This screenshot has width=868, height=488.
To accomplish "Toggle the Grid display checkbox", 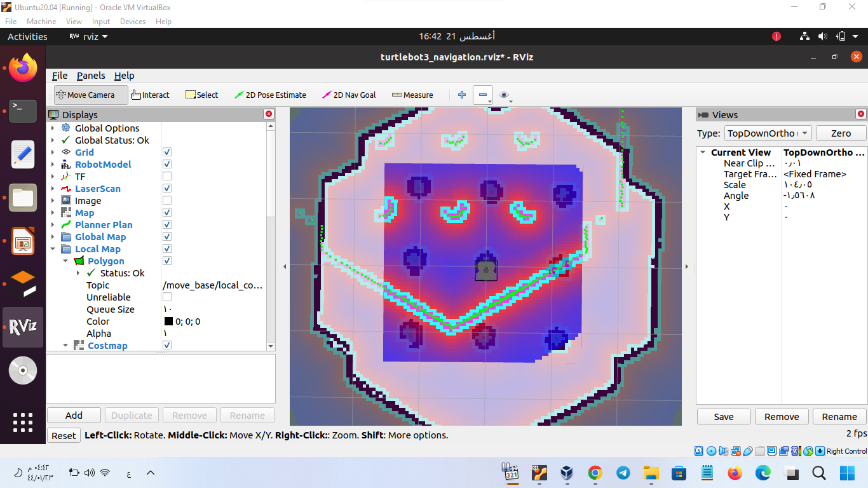I will (x=167, y=152).
